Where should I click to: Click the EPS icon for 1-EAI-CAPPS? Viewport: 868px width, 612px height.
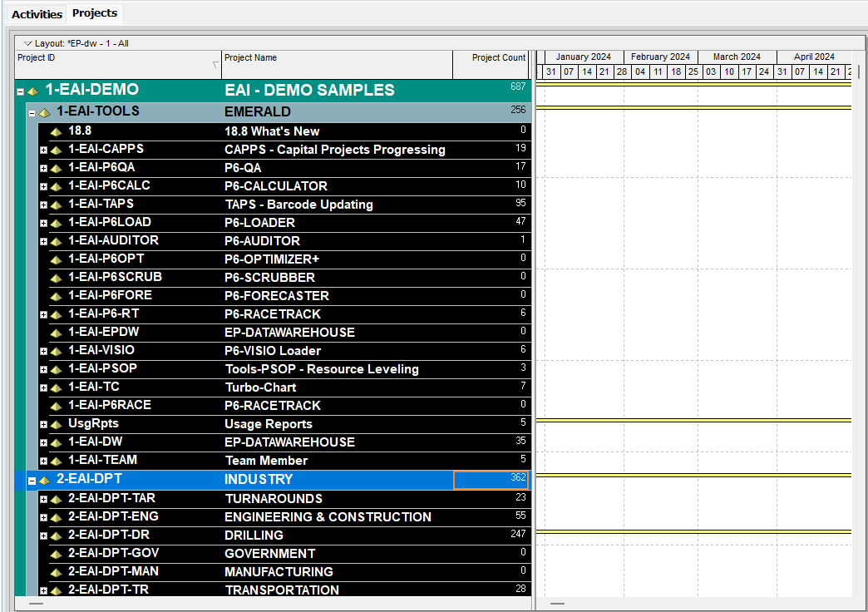pos(56,151)
